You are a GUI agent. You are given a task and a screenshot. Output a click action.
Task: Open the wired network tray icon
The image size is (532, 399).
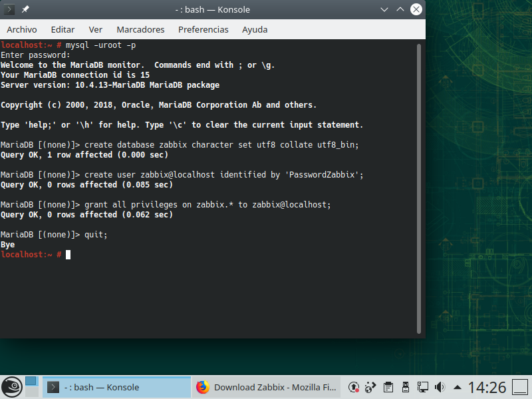point(422,387)
